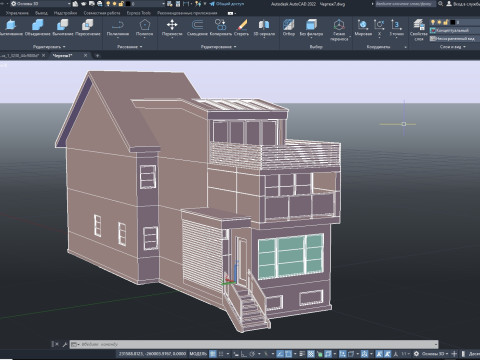480x360 pixels.
Task: Expand the Редактировать solid editing panel
Action: click(x=49, y=47)
